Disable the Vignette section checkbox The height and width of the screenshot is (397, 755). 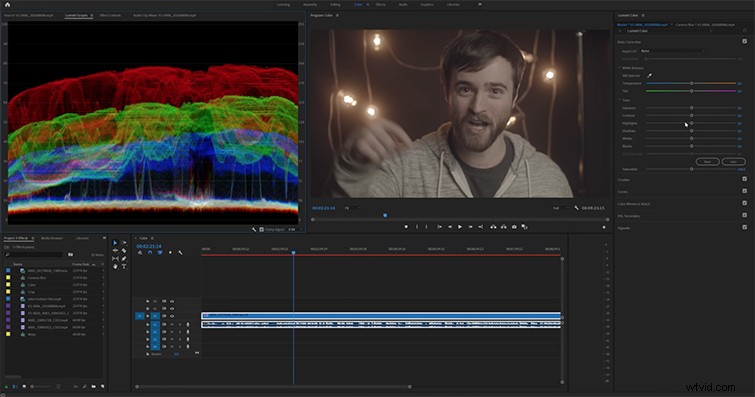744,227
